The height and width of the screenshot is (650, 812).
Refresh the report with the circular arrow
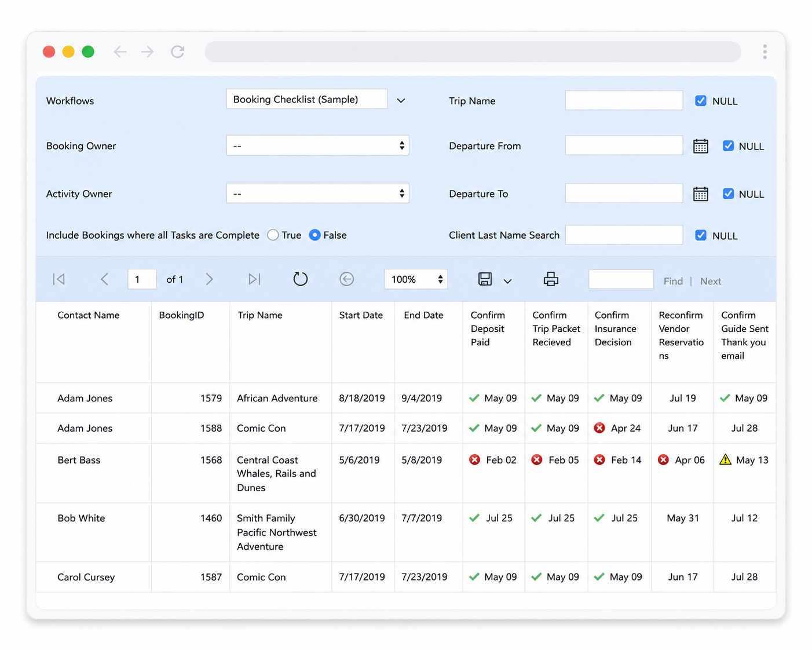pos(300,279)
